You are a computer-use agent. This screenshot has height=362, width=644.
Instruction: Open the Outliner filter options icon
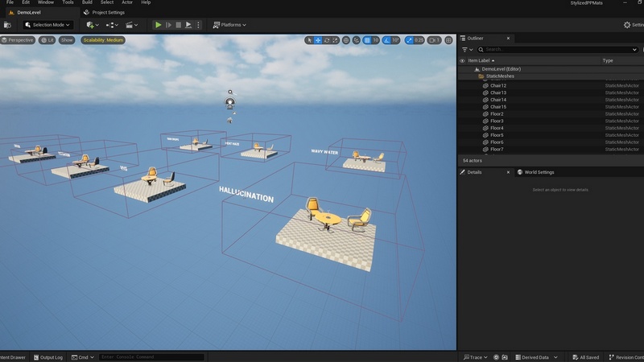467,49
